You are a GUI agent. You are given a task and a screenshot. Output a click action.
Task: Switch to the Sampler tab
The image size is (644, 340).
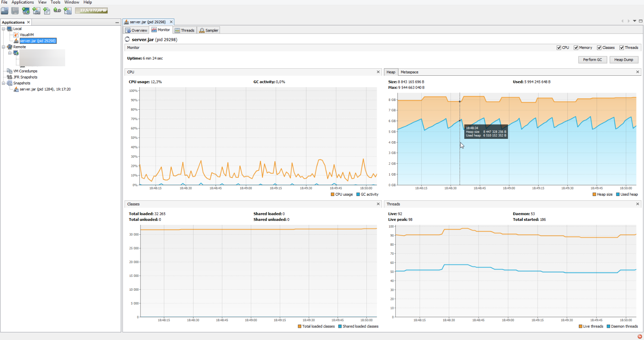209,30
